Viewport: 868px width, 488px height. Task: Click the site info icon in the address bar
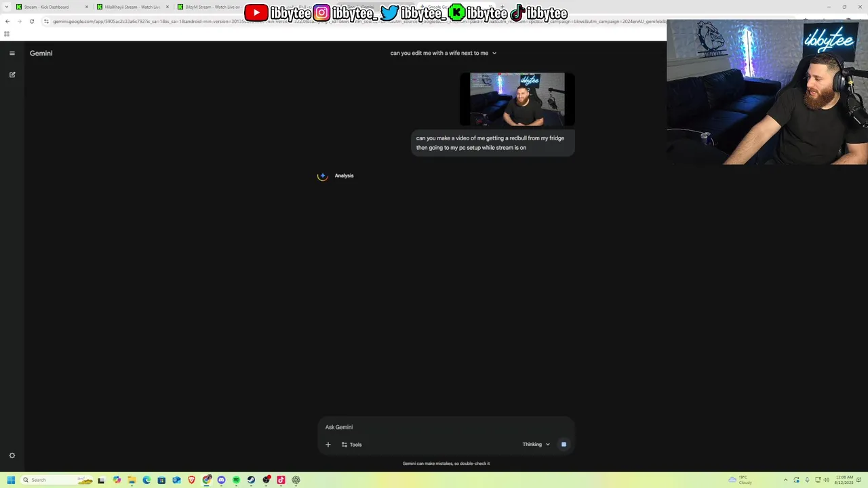(46, 21)
